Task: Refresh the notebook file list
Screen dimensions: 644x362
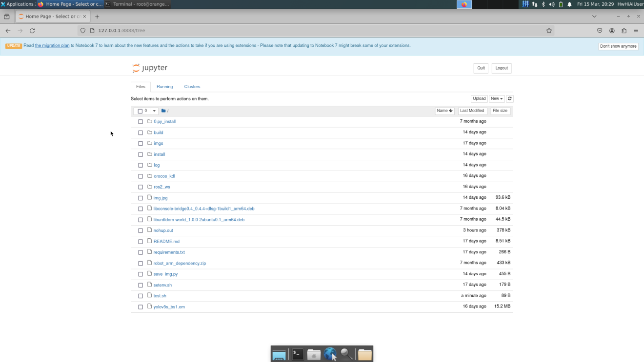Action: 509,98
